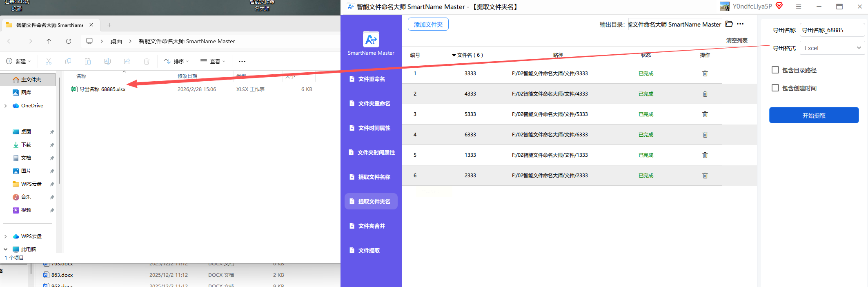Screen dimensions: 868x287
Task: Click the 开始提取 button
Action: pyautogui.click(x=814, y=116)
